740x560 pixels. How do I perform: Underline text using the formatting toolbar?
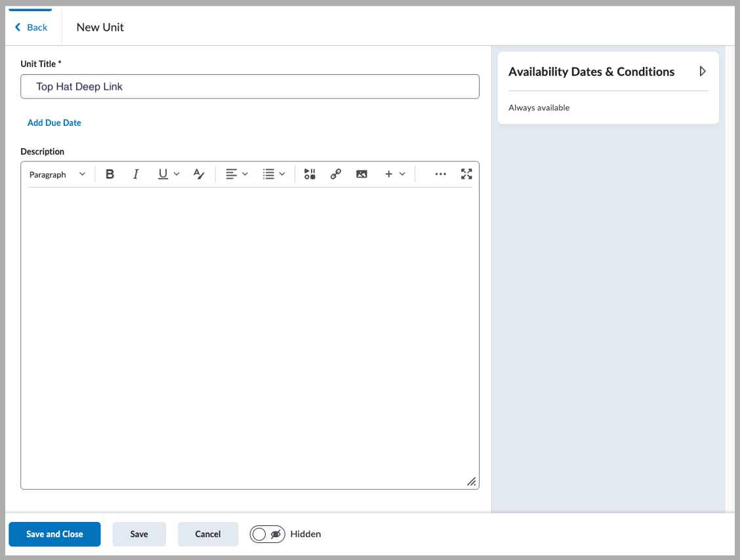(x=162, y=174)
